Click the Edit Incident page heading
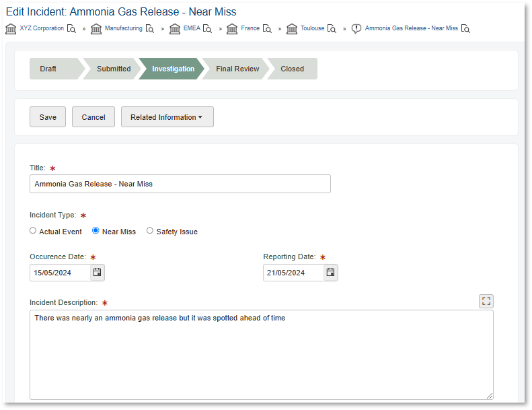This screenshot has height=410, width=532. (x=121, y=12)
